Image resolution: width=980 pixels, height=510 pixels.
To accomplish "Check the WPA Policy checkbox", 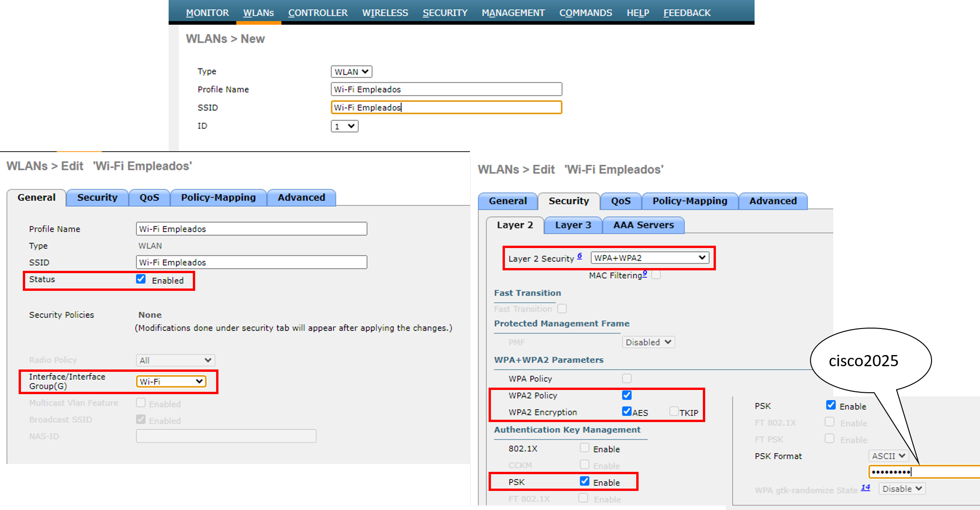I will tap(627, 378).
